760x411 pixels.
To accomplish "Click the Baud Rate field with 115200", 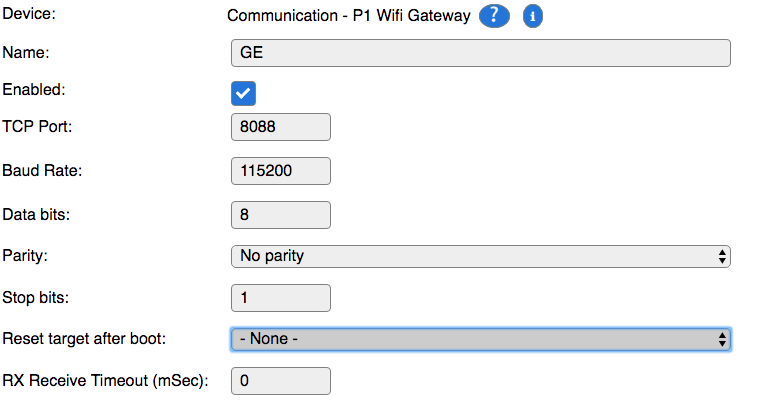I will tap(281, 171).
